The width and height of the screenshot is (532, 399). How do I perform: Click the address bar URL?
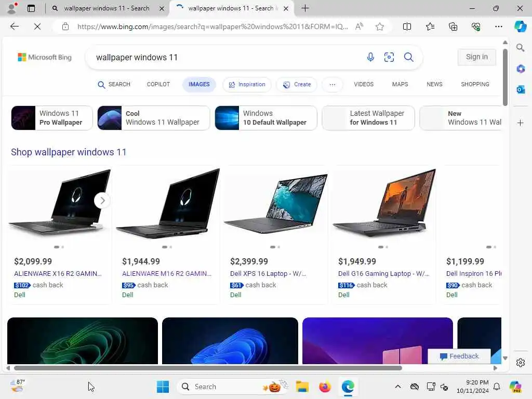(x=212, y=26)
